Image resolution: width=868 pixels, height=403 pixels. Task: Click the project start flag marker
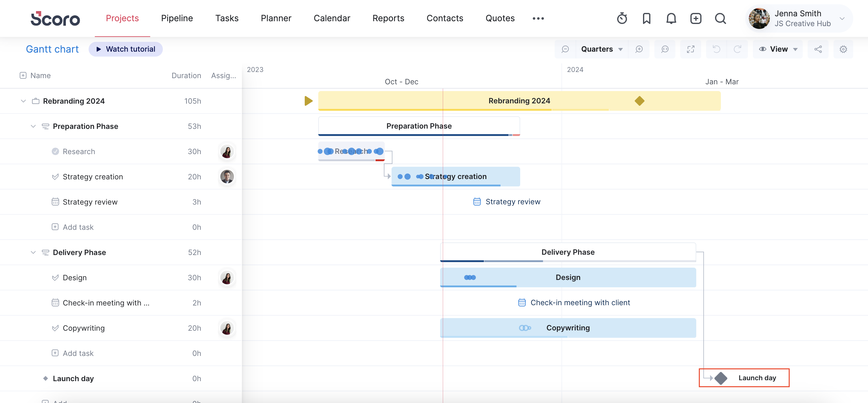[x=308, y=101]
